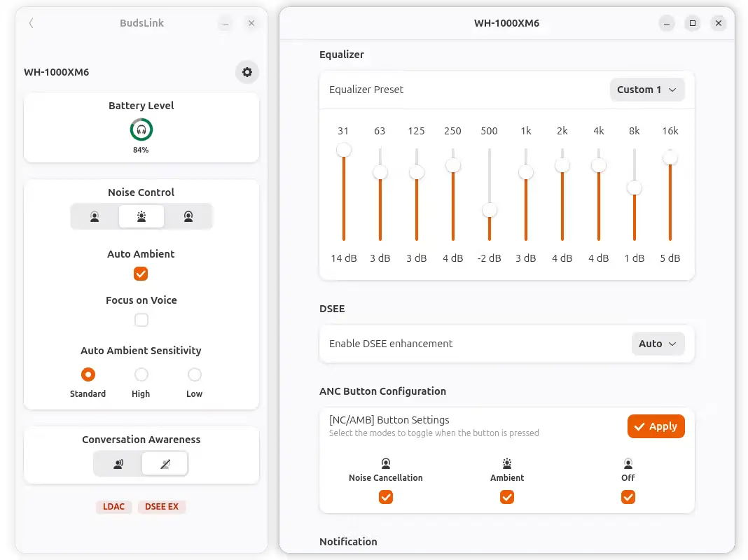The height and width of the screenshot is (560, 748).
Task: Open the DSEE enhancement Auto dropdown
Action: point(658,344)
